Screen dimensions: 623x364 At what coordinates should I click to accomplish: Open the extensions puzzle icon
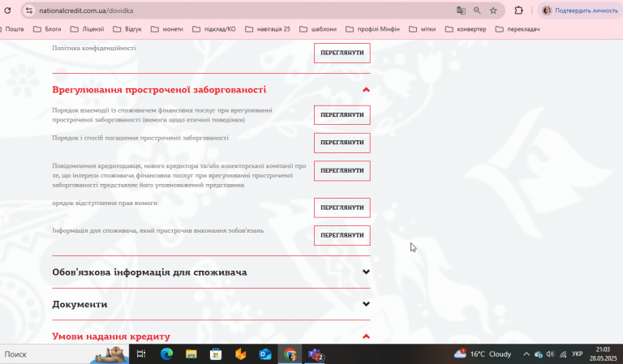(x=518, y=11)
